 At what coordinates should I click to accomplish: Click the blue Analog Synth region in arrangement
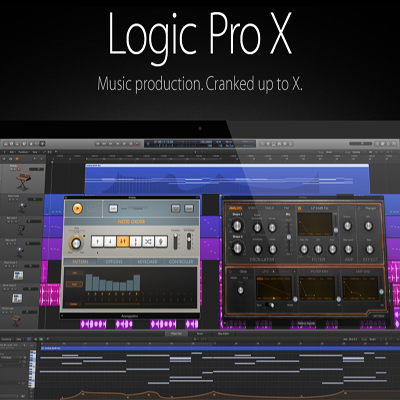[x=227, y=179]
